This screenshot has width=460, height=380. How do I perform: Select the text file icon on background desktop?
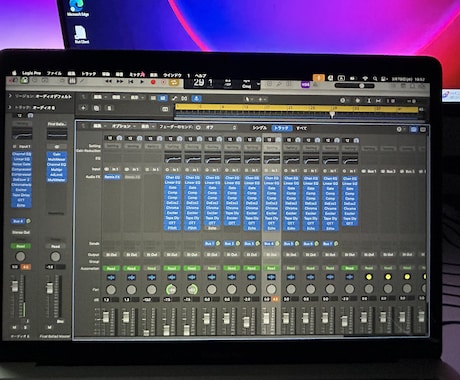81,35
